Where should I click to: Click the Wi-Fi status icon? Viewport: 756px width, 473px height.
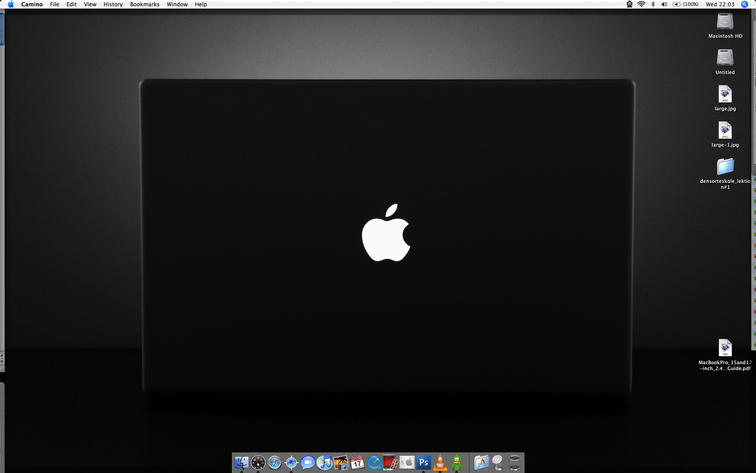pos(641,4)
